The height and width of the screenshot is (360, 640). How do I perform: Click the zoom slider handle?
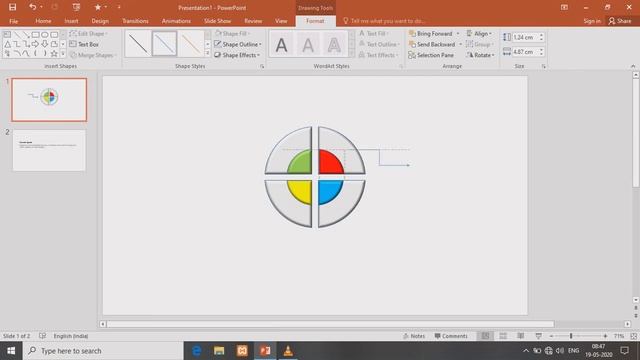point(571,336)
